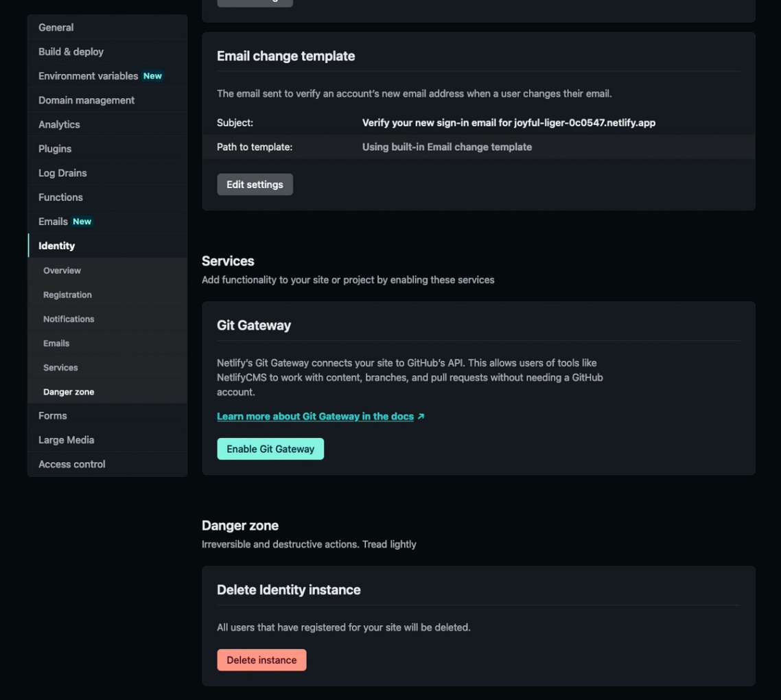The image size is (781, 700).
Task: Click the 'Git Gateway' card heading
Action: (254, 325)
